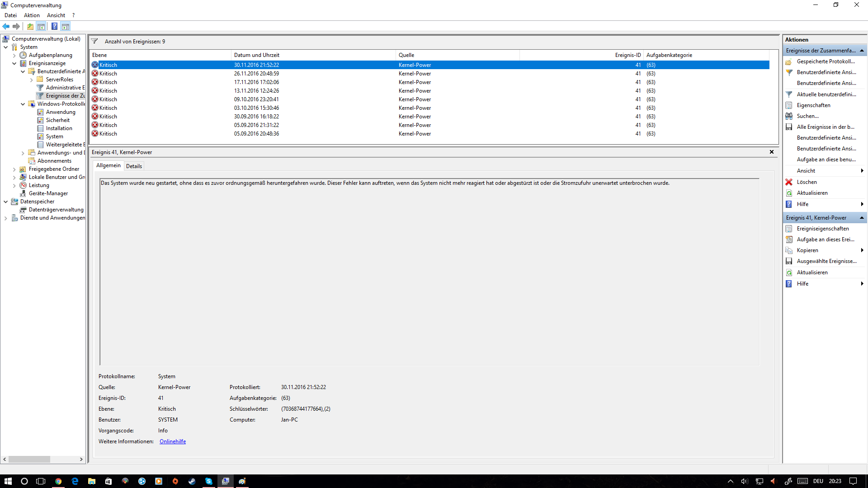
Task: Click the Steam icon in the taskbar
Action: pyautogui.click(x=192, y=481)
